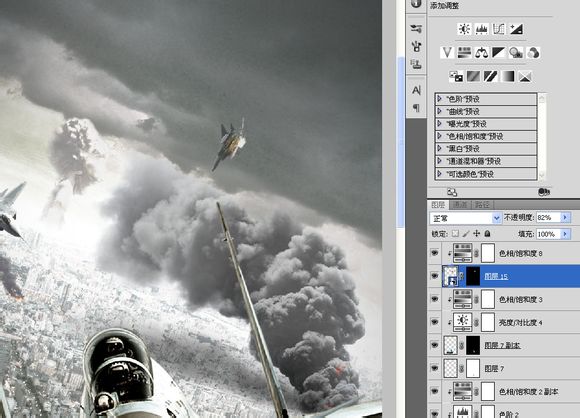
Task: Click the link icon of 图层 7 mask
Action: click(462, 368)
